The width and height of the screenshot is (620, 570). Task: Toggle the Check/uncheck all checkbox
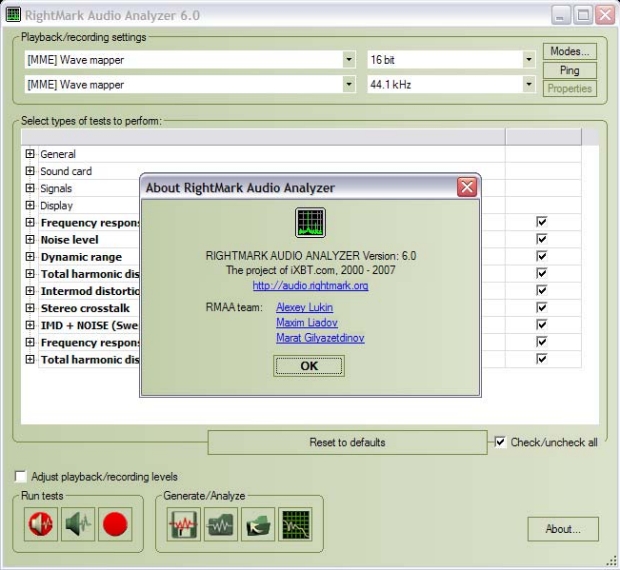tap(501, 442)
